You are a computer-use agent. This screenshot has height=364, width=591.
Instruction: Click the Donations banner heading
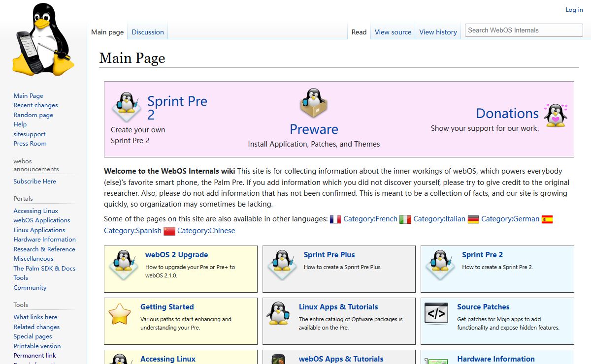(507, 114)
